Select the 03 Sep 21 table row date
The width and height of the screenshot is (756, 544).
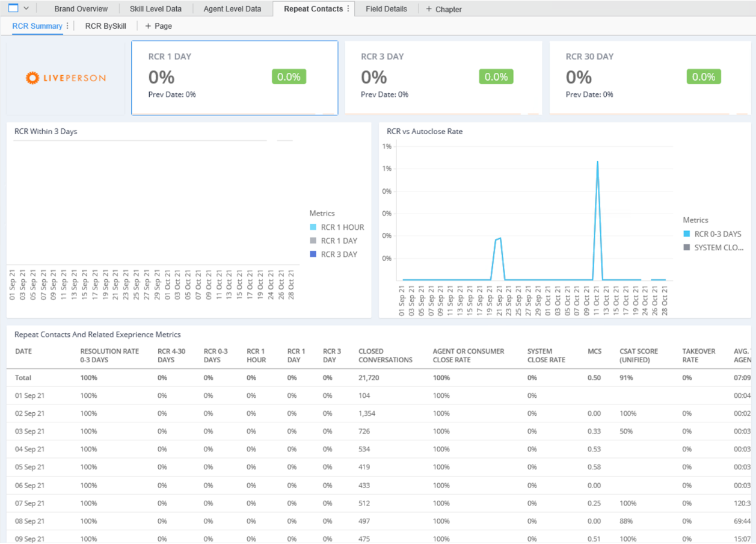29,431
